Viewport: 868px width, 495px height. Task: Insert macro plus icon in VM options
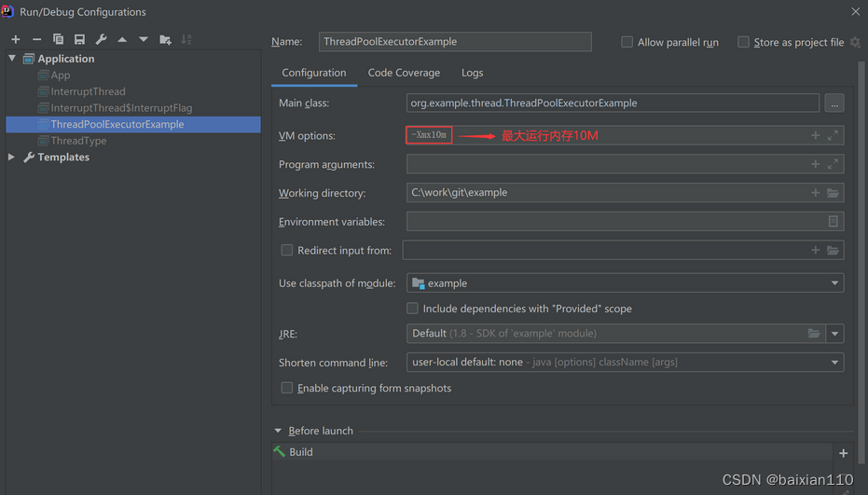pyautogui.click(x=816, y=135)
